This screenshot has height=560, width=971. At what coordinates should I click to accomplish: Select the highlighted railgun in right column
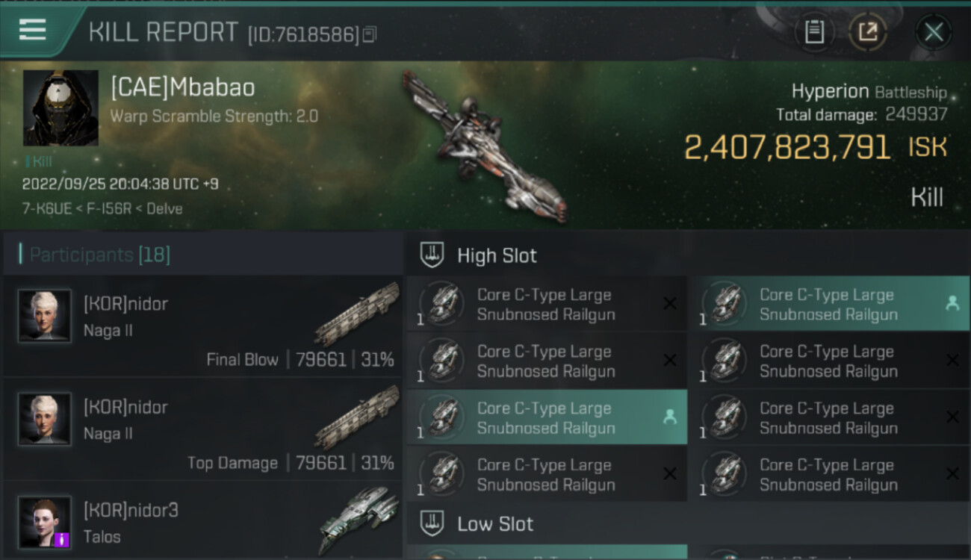coord(829,304)
